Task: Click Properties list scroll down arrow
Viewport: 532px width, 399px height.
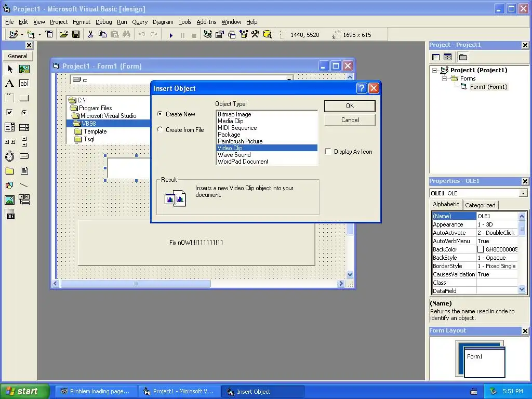Action: pyautogui.click(x=522, y=289)
